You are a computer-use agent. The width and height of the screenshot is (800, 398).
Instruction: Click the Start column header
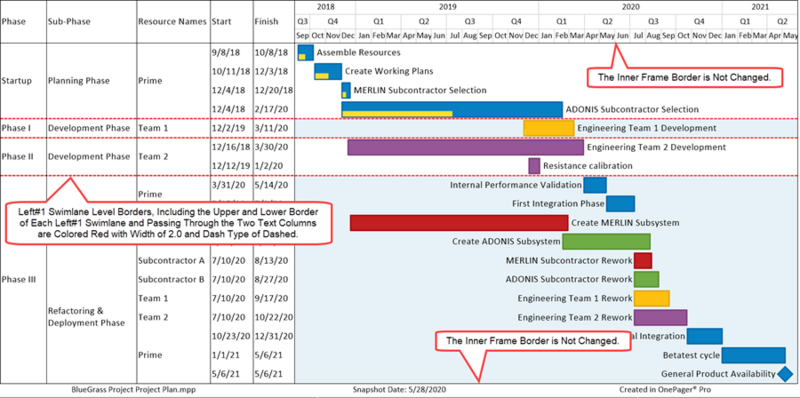(x=221, y=22)
